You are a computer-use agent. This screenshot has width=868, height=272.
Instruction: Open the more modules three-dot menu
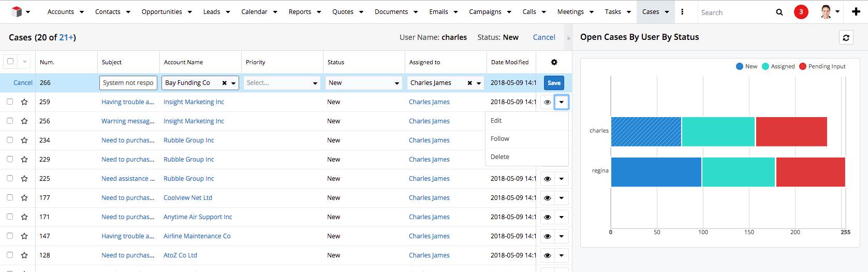pos(682,11)
